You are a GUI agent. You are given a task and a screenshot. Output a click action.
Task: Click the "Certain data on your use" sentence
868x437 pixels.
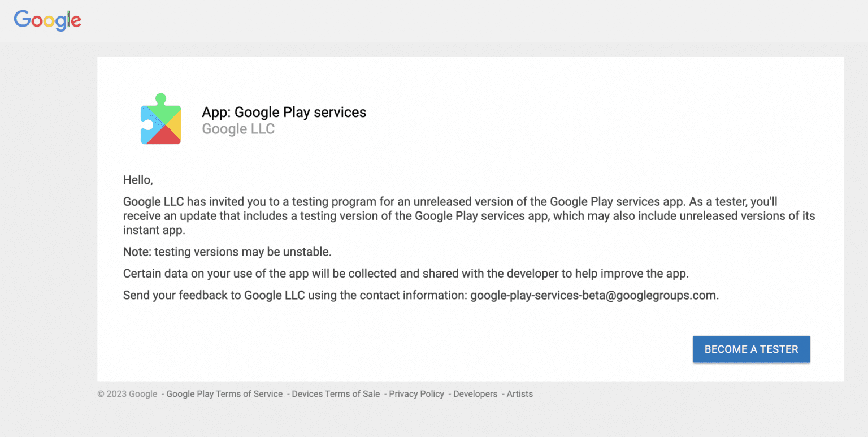point(405,274)
